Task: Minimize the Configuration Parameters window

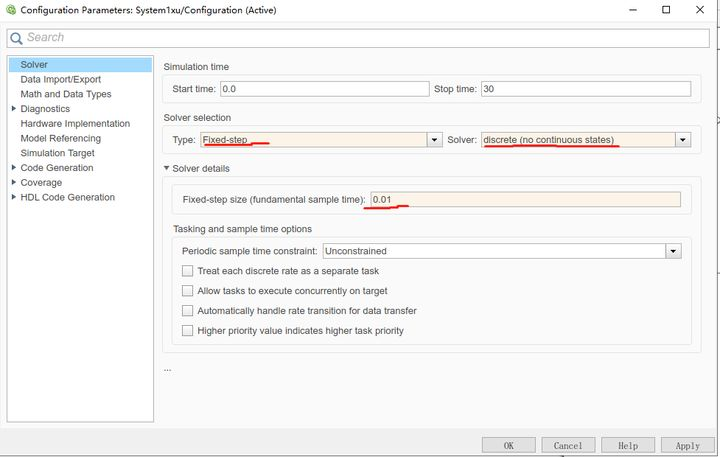Action: coord(633,10)
